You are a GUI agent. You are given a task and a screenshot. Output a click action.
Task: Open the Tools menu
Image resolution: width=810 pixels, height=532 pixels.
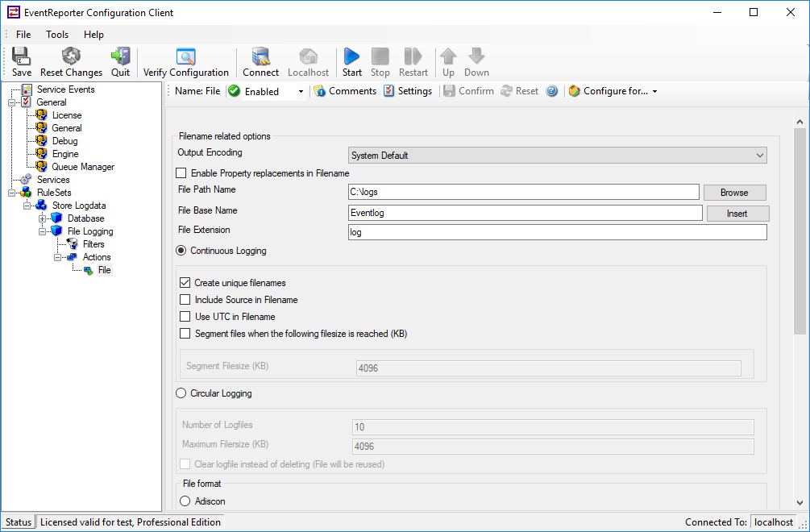(x=57, y=35)
